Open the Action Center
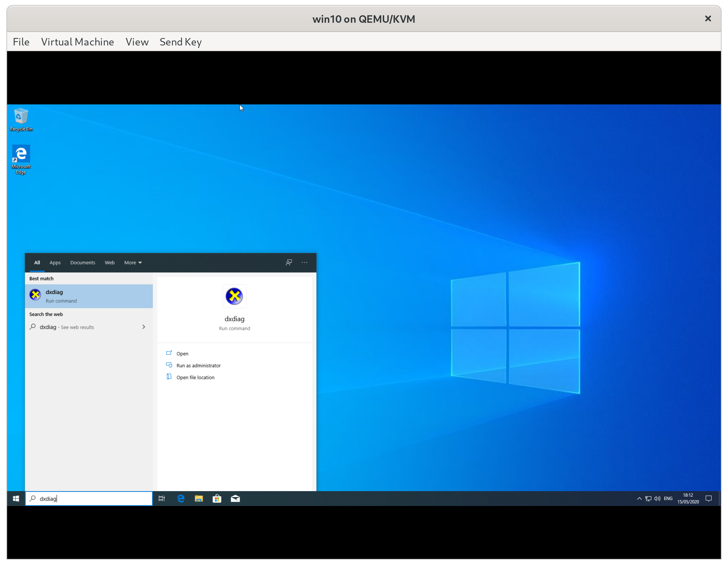 click(709, 498)
